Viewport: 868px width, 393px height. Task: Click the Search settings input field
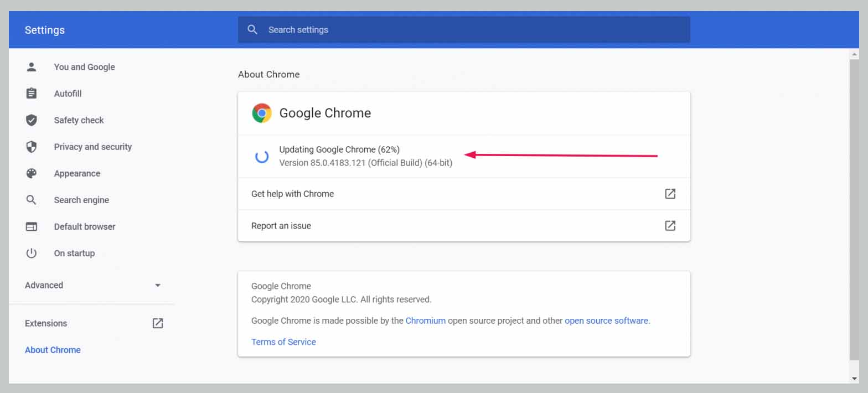(x=464, y=30)
